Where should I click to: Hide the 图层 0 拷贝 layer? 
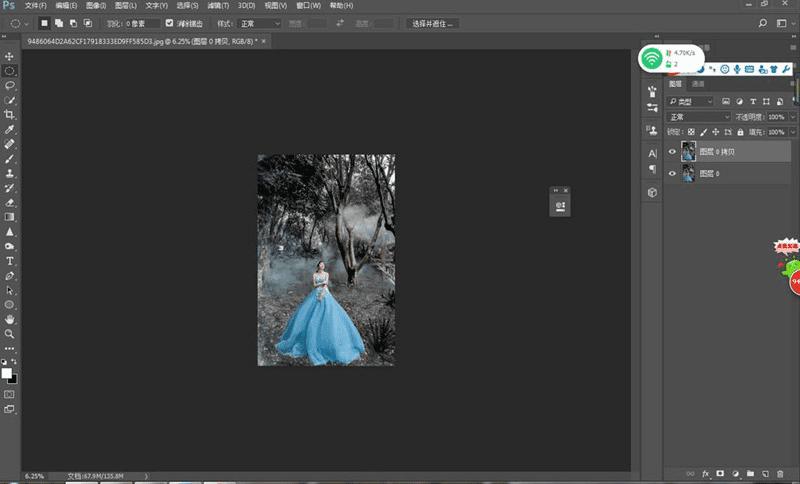(x=672, y=152)
